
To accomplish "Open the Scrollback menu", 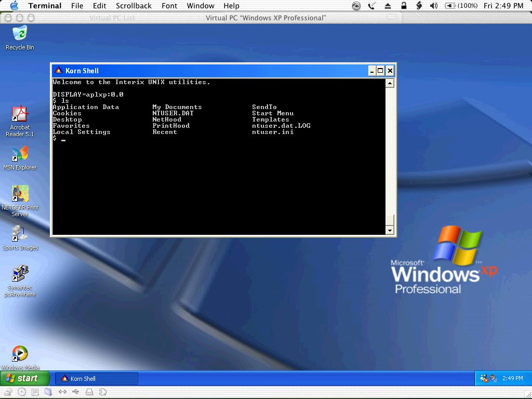I will 134,6.
